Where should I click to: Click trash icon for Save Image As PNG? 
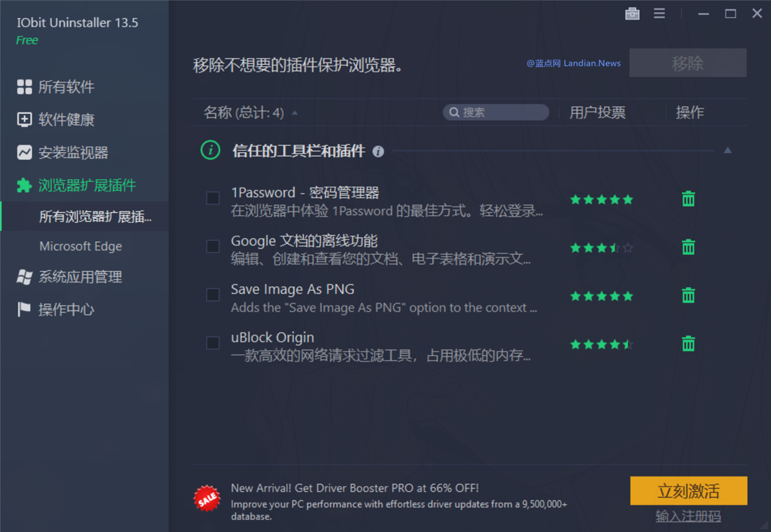(x=688, y=295)
